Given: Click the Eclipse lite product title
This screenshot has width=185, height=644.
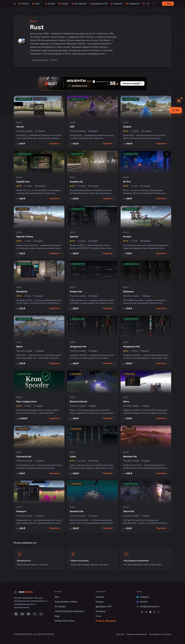Looking at the screenshot, I should click(76, 292).
